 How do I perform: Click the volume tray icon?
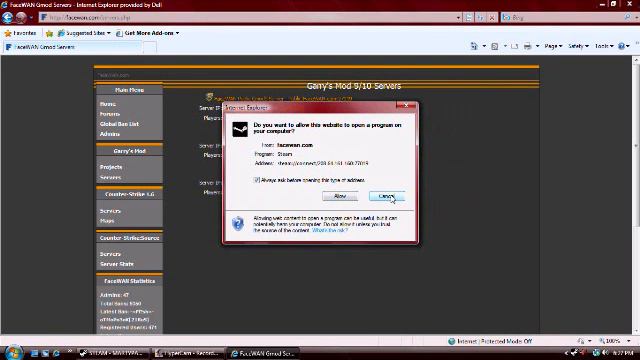(606, 353)
